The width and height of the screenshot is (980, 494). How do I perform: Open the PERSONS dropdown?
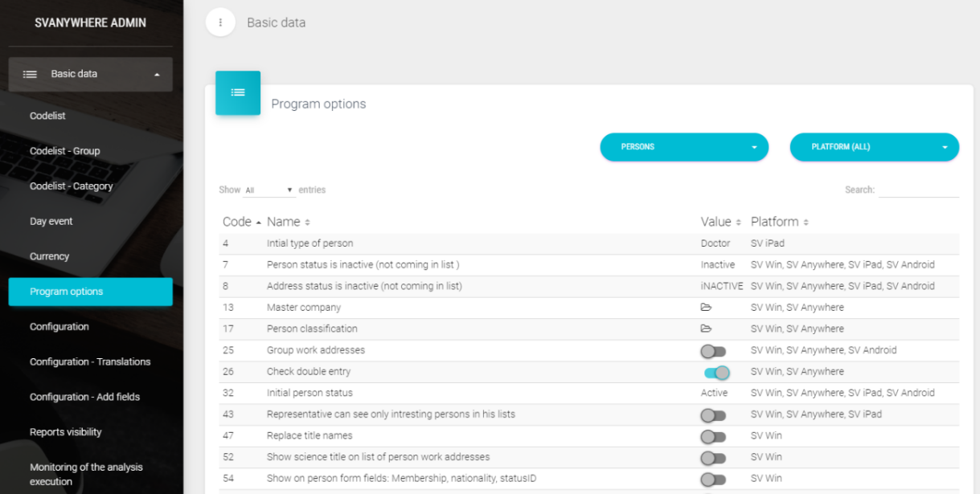pos(684,147)
